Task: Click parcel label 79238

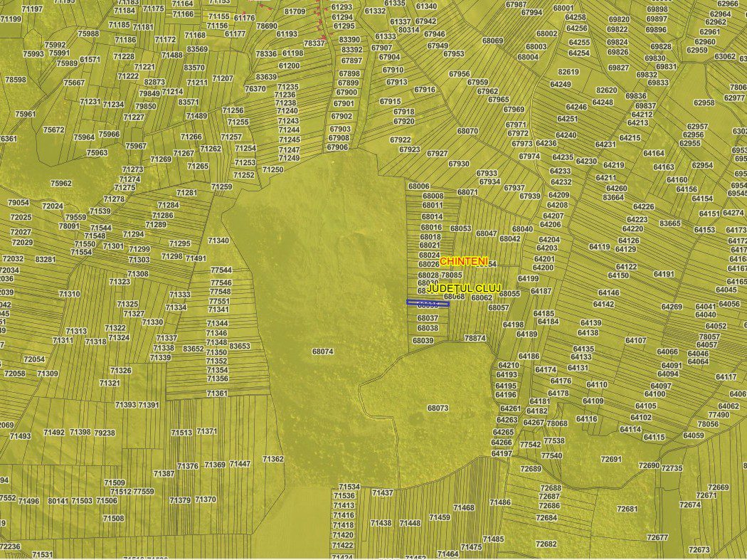Action: pyautogui.click(x=105, y=433)
